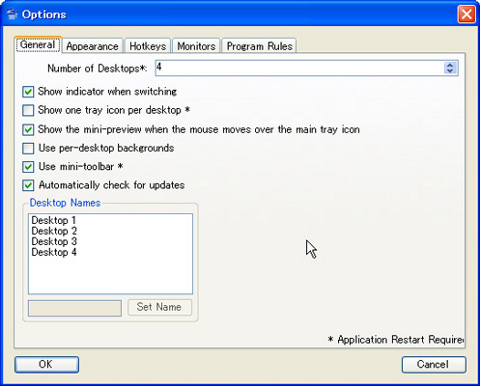The height and width of the screenshot is (386, 480).
Task: Disable the Use mini-toolbar checkbox
Action: coord(28,167)
